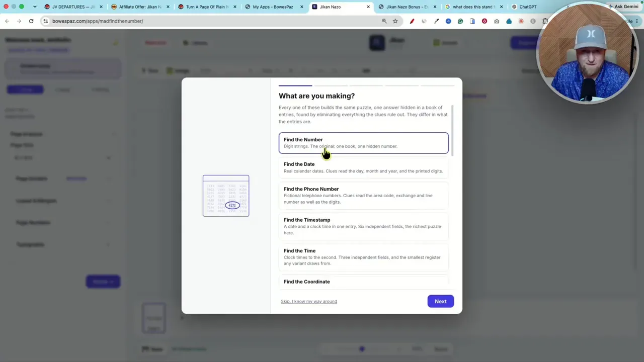Choose the Find the Phone Number option

(363, 195)
